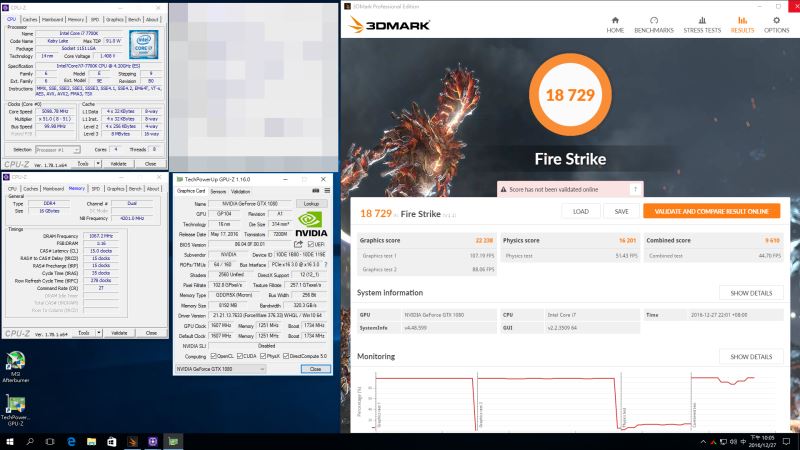Viewport: 800px width, 450px height.
Task: Switch to Mainboard tab in top CPU-Z window
Action: click(x=53, y=19)
